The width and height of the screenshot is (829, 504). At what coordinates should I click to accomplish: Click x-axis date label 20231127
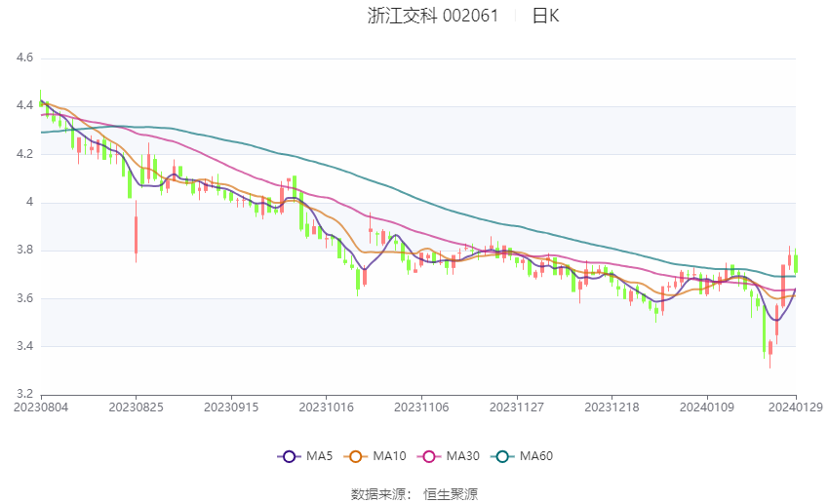[x=517, y=407]
